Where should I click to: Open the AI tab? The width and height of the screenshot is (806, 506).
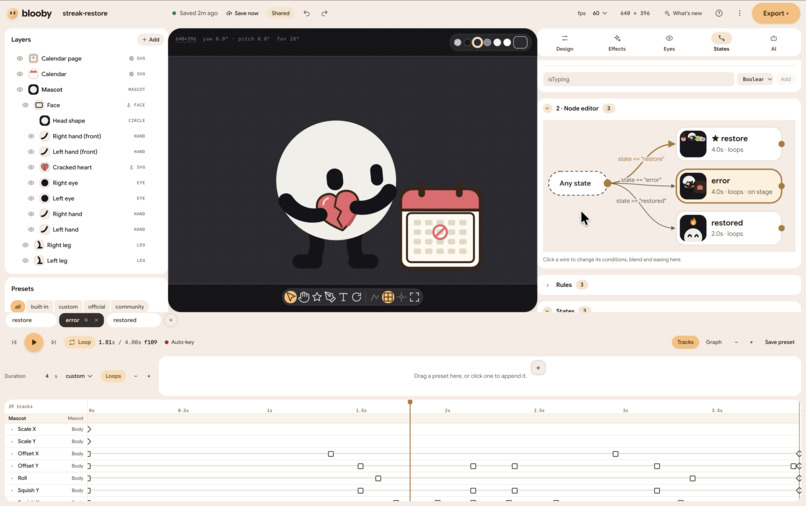click(x=774, y=43)
